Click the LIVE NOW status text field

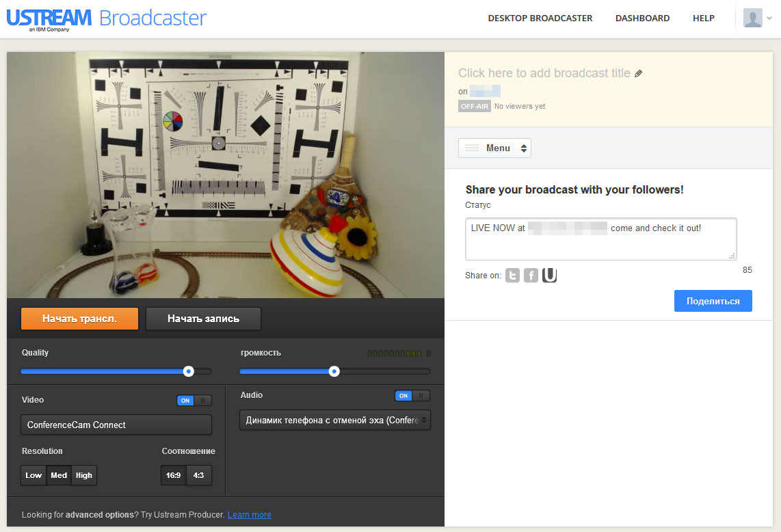pos(600,239)
